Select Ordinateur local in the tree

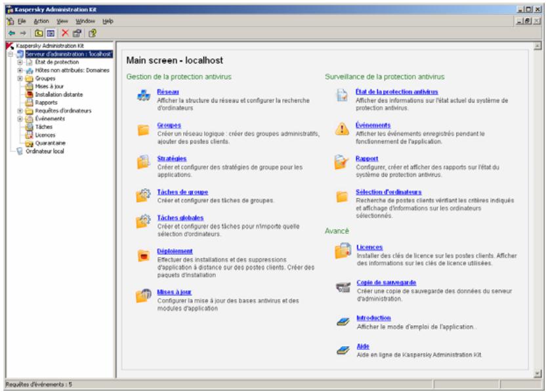click(45, 151)
